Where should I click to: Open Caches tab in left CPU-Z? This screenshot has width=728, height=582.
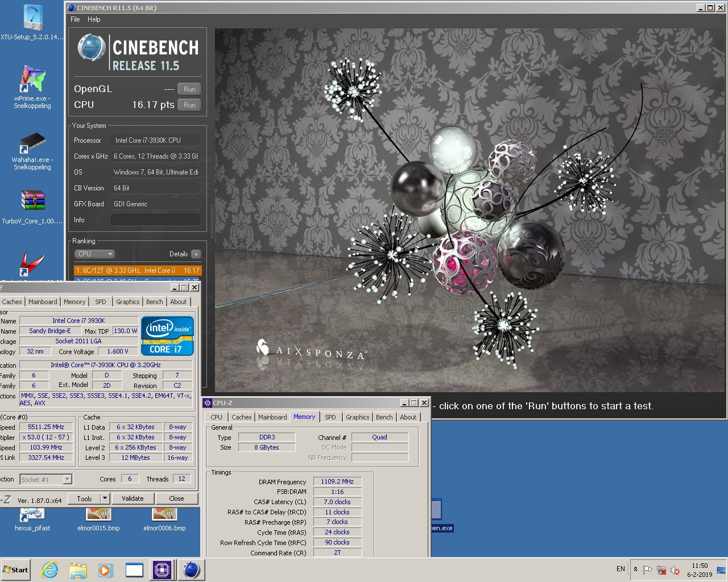tap(11, 302)
